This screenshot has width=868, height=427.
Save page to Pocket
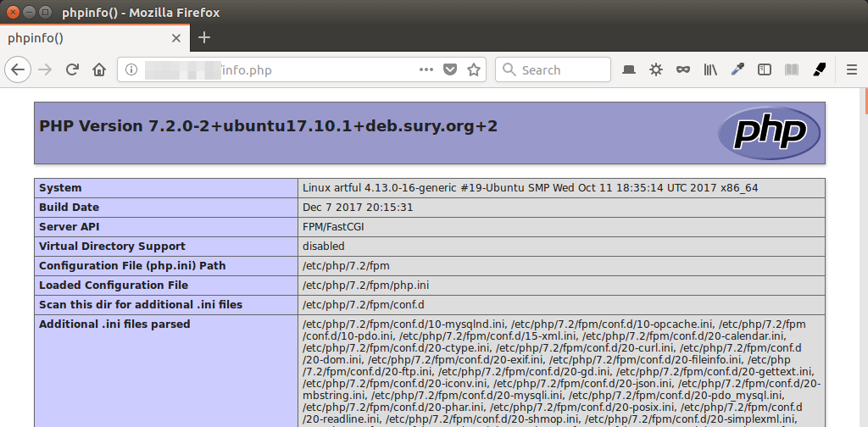(x=451, y=69)
